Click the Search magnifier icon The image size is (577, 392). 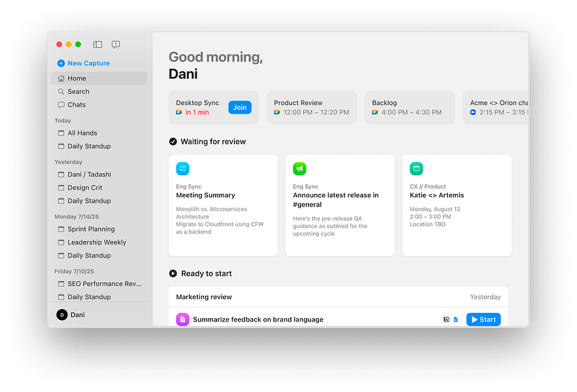click(x=61, y=91)
